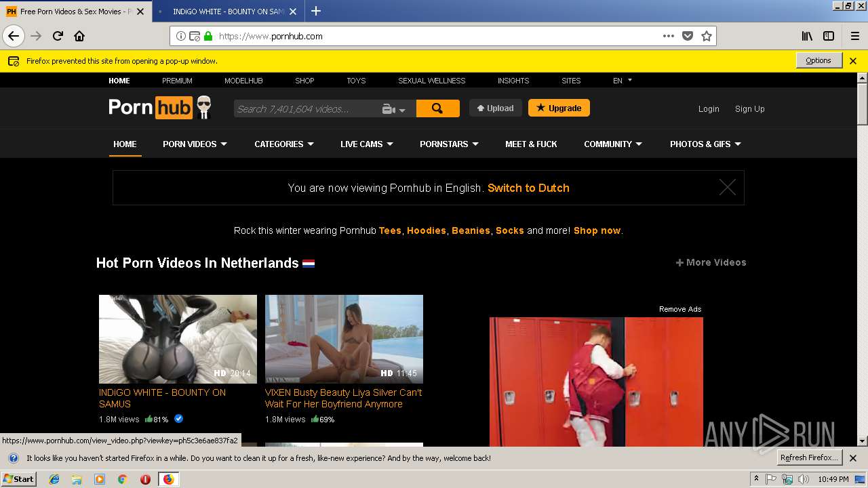Open MODELHUB in the top menu
The width and height of the screenshot is (868, 488).
tap(243, 80)
